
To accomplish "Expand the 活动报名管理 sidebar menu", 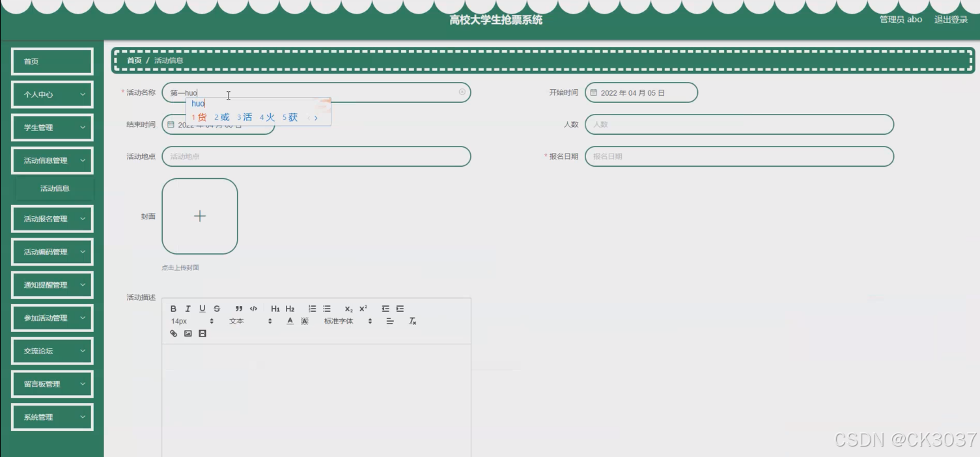I will 53,219.
